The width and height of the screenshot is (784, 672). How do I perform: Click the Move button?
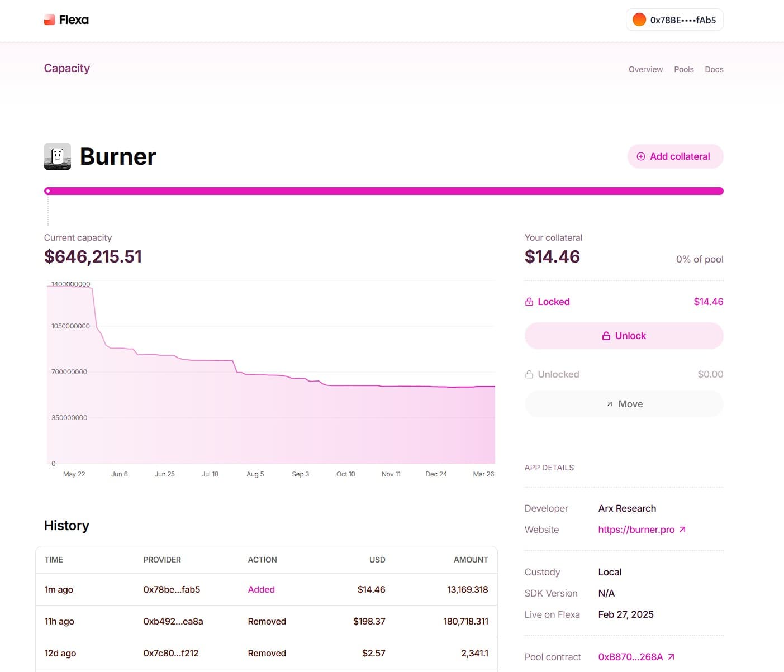624,404
